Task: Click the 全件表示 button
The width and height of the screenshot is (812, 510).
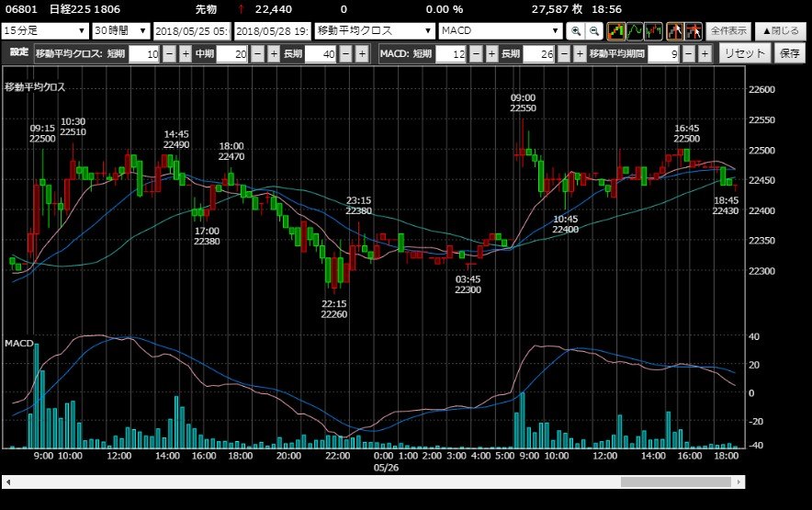Action: tap(728, 31)
